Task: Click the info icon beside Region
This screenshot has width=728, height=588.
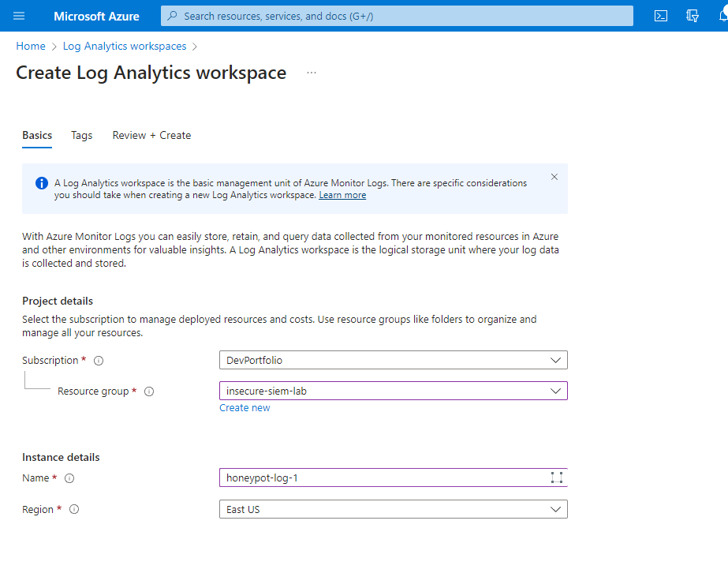Action: [74, 509]
